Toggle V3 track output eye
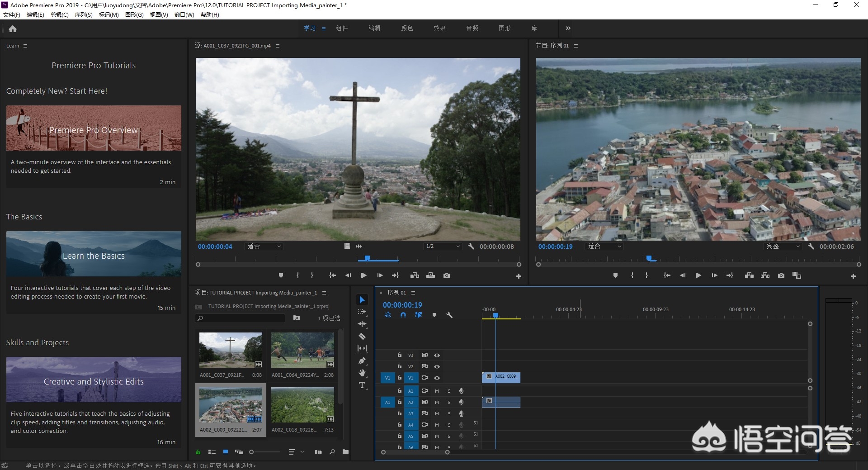868x470 pixels. tap(437, 355)
